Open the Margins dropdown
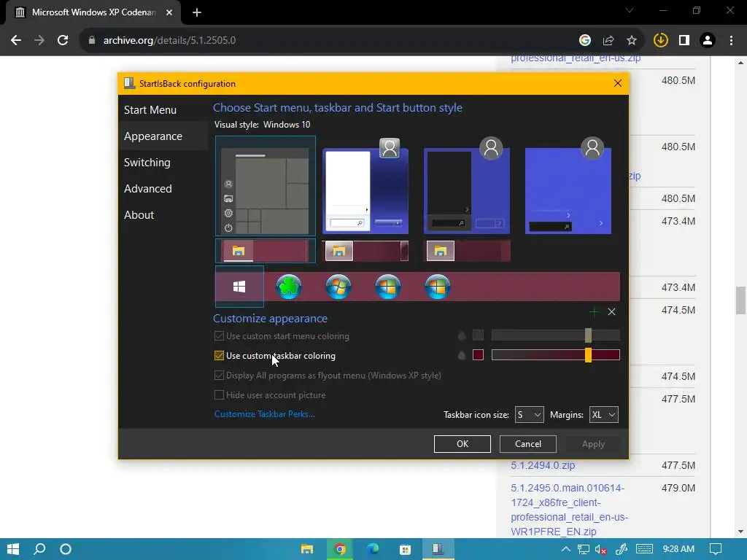This screenshot has width=747, height=560. (x=603, y=415)
